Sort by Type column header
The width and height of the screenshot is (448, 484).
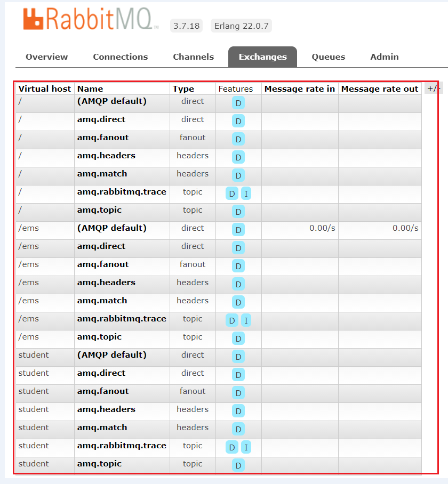[183, 89]
